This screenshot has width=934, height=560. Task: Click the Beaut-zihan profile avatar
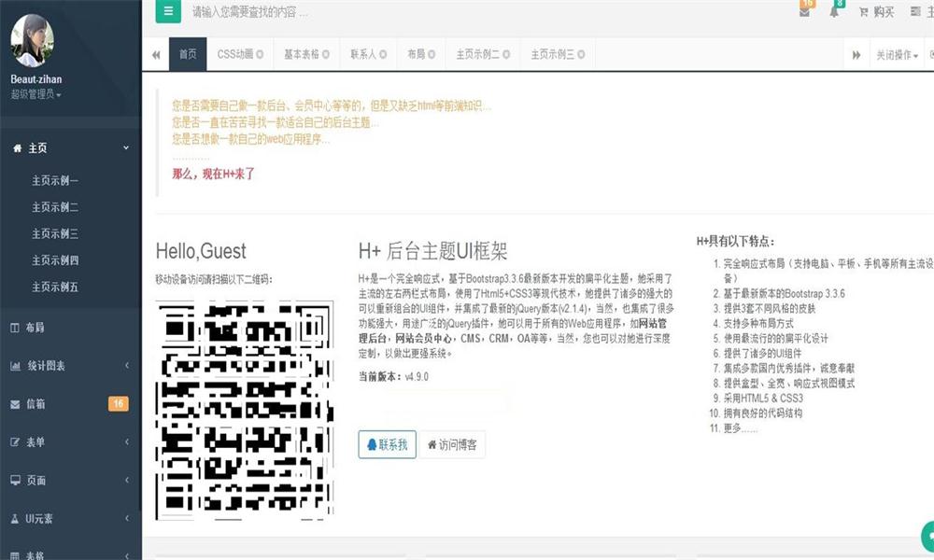coord(32,40)
